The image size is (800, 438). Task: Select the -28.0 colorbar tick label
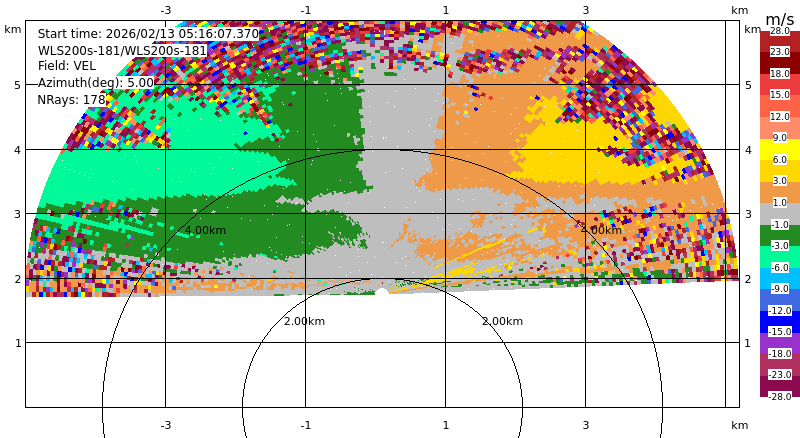pos(780,396)
